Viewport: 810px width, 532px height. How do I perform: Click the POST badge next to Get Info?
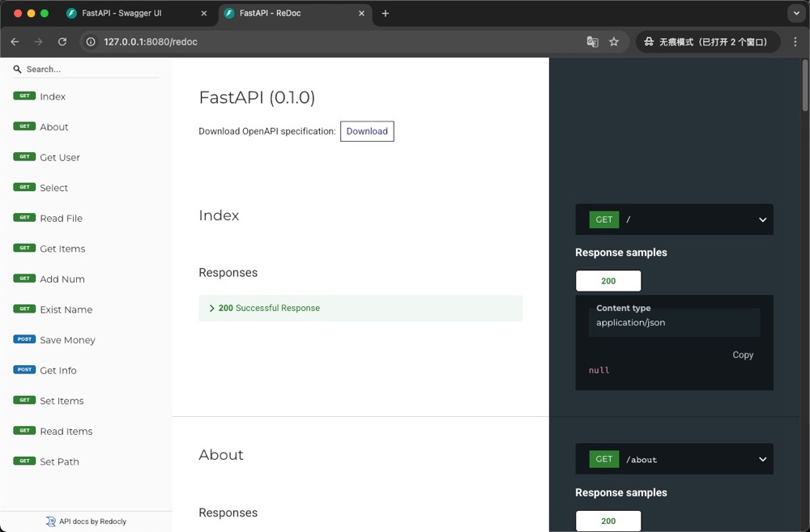tap(26, 370)
